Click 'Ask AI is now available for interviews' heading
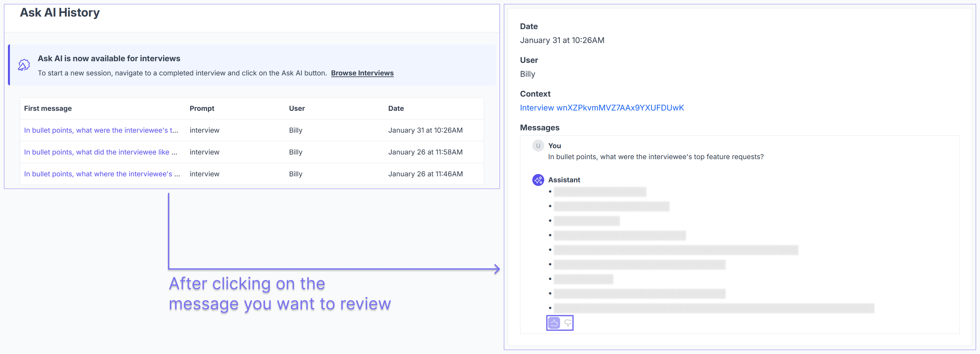This screenshot has width=980, height=354. [109, 59]
